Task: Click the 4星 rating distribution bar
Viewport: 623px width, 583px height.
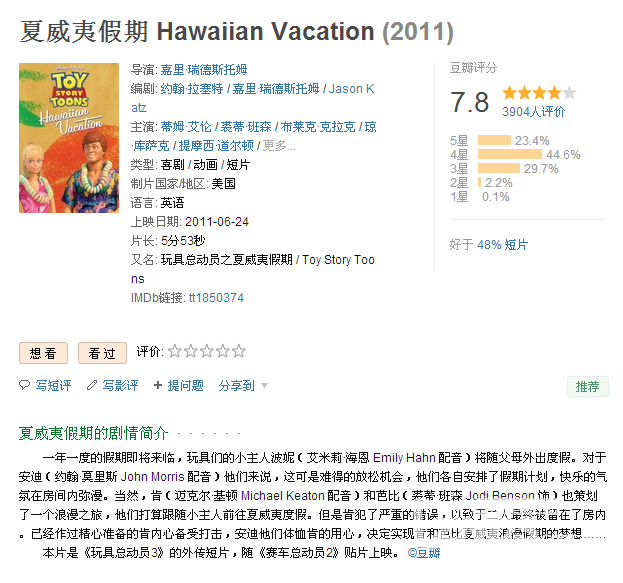Action: tap(510, 154)
